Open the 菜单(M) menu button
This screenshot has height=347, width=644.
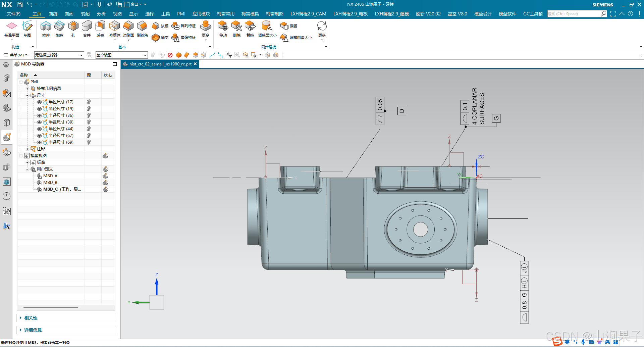(16, 55)
